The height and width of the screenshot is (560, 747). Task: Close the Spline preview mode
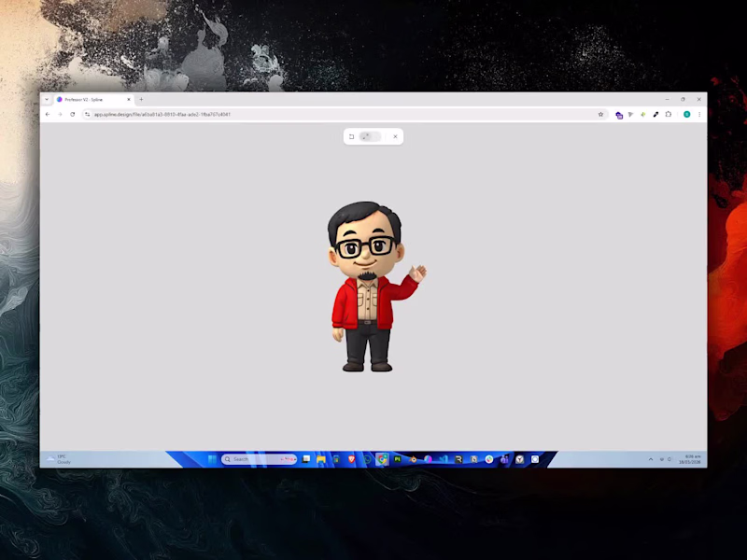click(x=395, y=136)
